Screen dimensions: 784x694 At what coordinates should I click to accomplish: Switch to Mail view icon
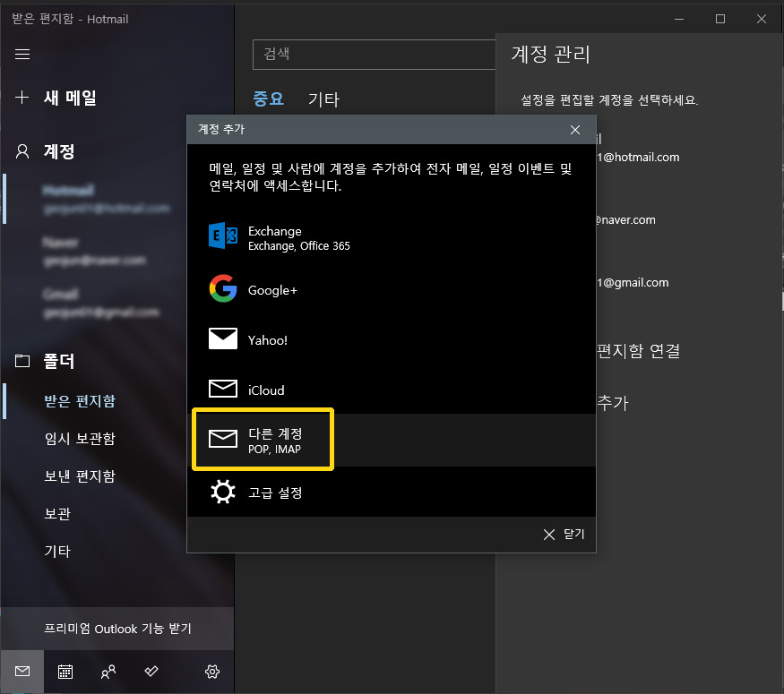click(x=22, y=671)
